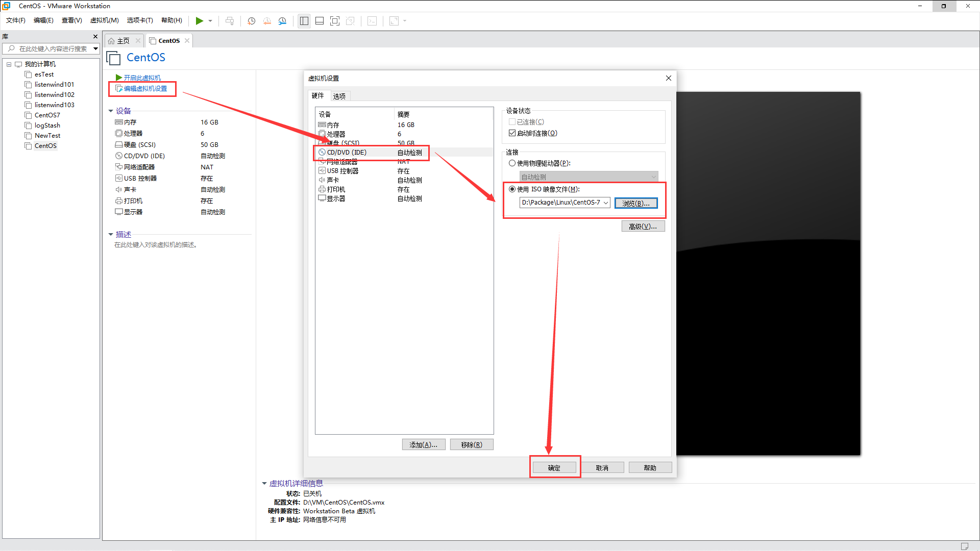Click the green power on toolbar icon
This screenshot has width=980, height=551.
click(x=199, y=21)
